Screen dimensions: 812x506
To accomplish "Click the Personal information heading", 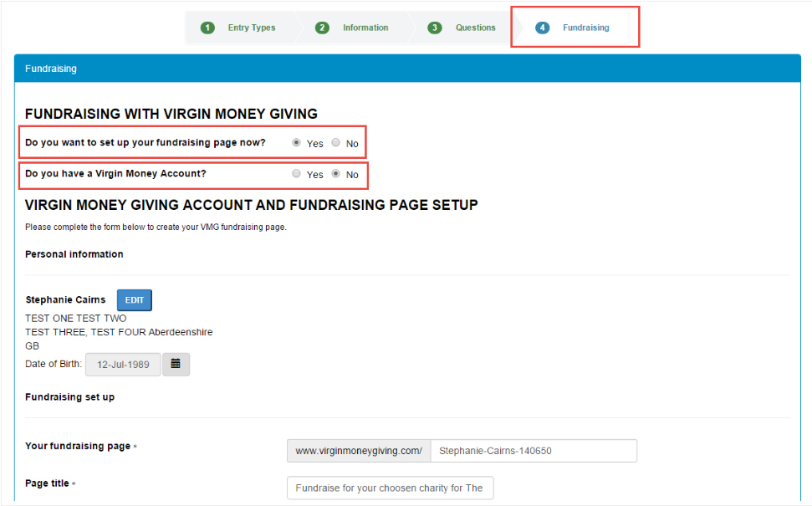I will (74, 254).
